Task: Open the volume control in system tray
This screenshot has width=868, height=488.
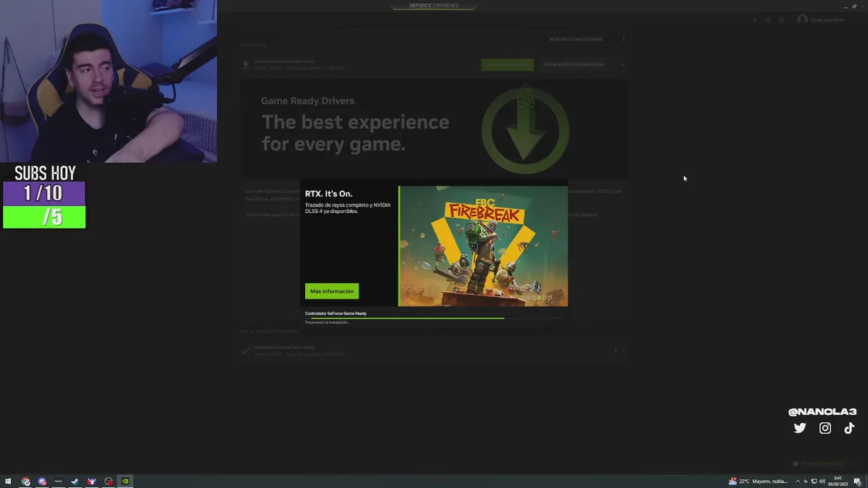Action: (x=822, y=481)
